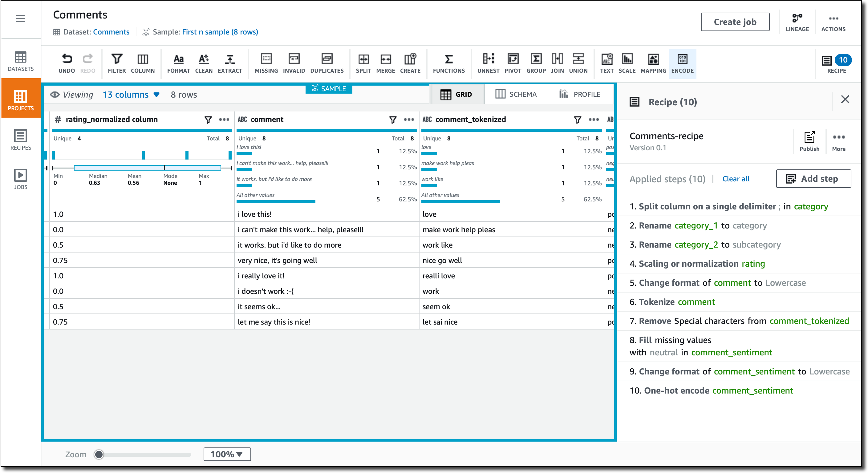868x473 pixels.
Task: Switch to the Schema tab
Action: (x=516, y=94)
